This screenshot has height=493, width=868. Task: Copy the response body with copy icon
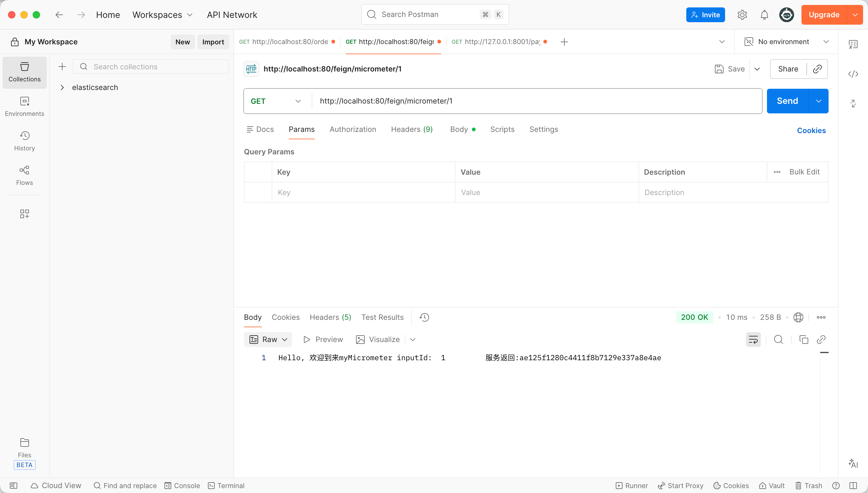(x=803, y=339)
